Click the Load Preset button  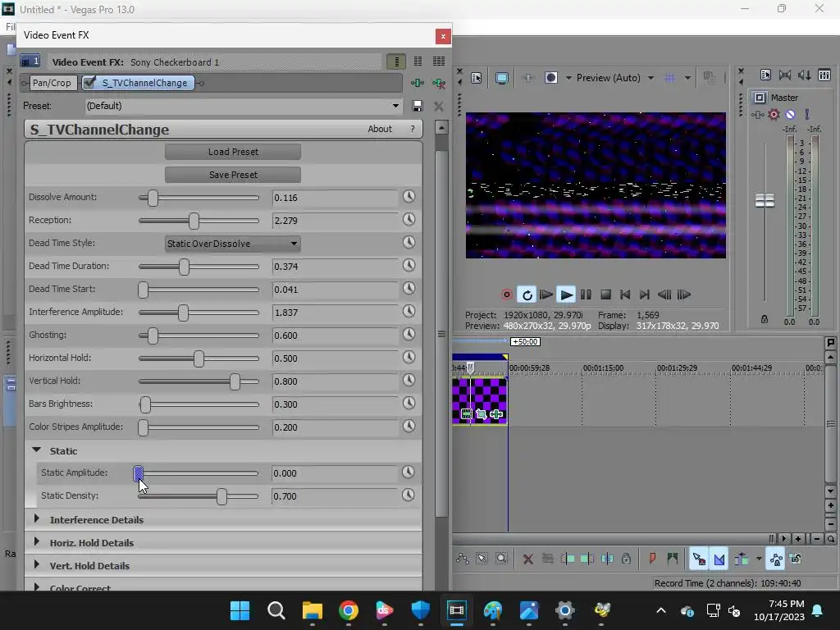point(233,152)
